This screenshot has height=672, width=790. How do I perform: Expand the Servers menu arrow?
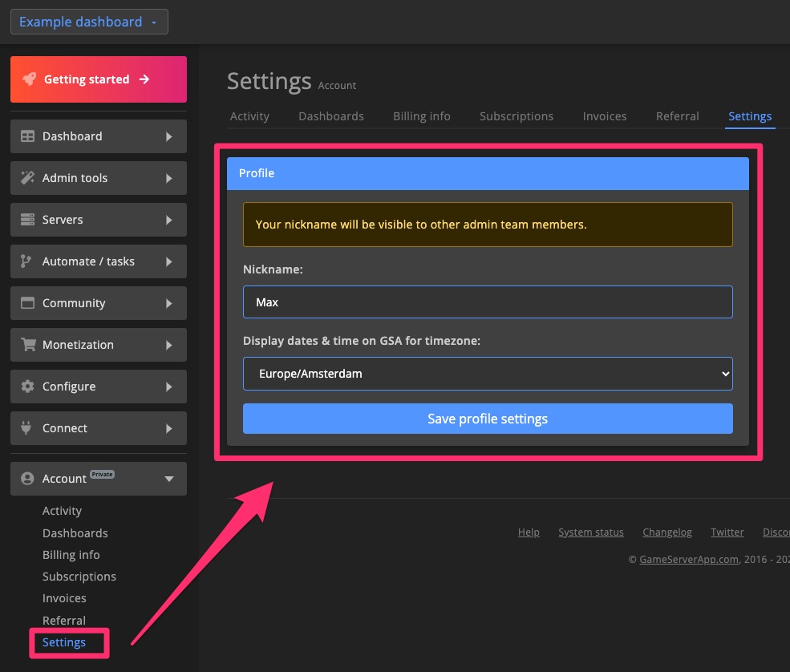click(x=168, y=220)
